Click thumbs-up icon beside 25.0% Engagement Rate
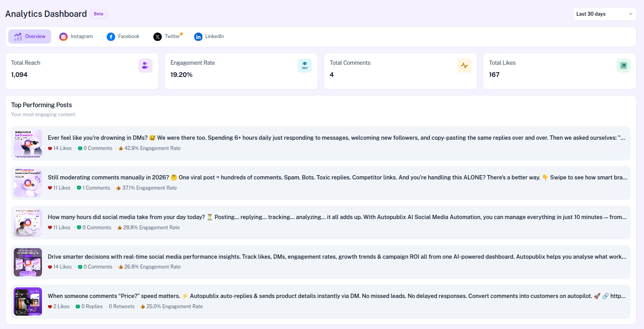The width and height of the screenshot is (644, 329). pyautogui.click(x=143, y=307)
